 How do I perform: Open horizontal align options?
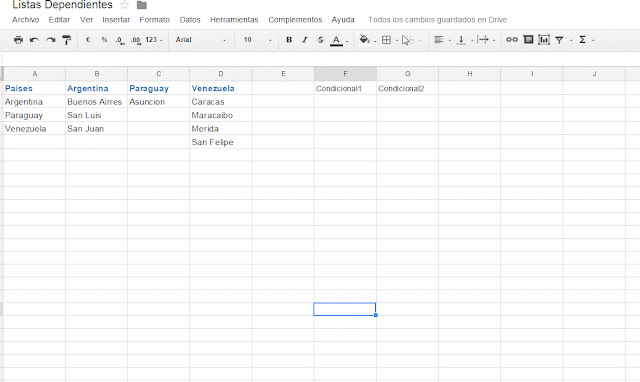[439, 40]
